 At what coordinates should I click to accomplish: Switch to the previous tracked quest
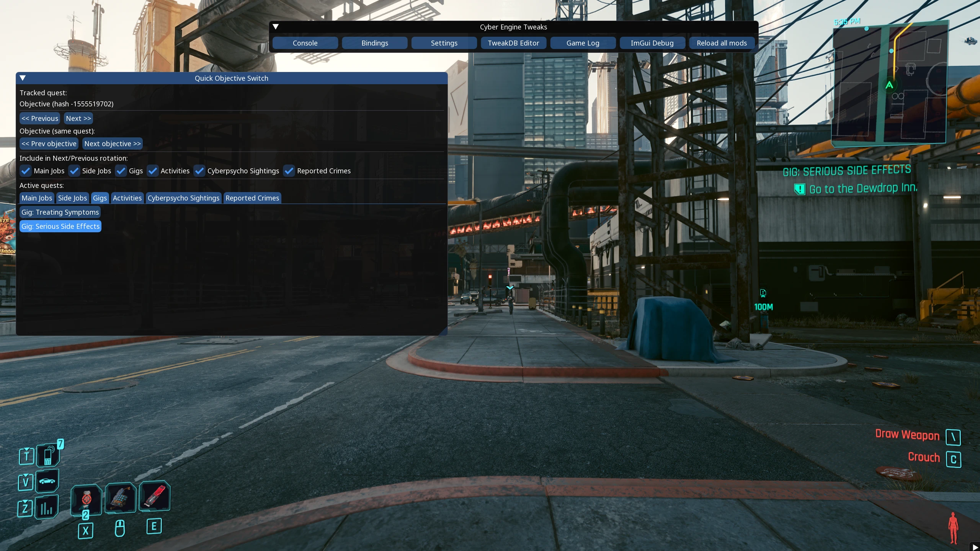[x=40, y=118]
